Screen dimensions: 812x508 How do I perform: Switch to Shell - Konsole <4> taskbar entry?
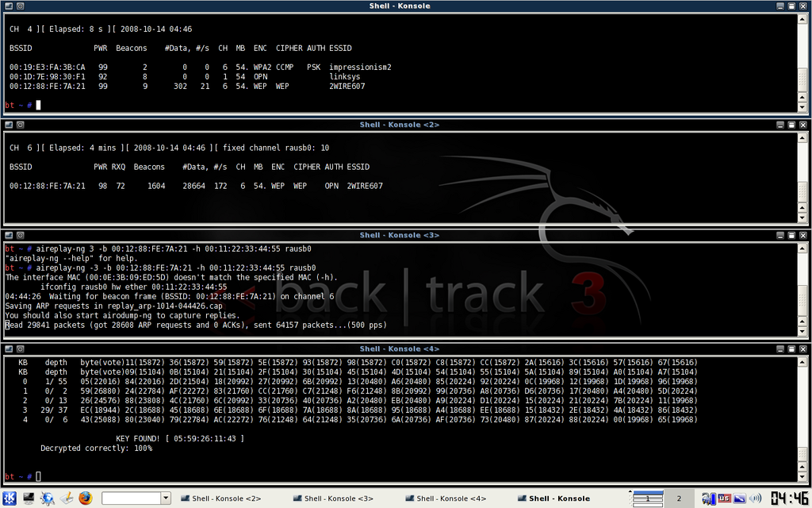[x=446, y=498]
